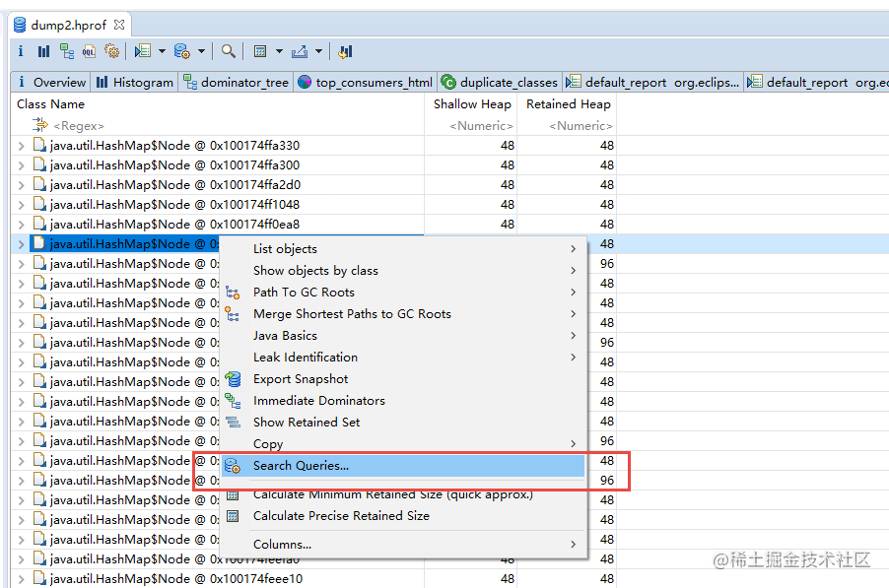This screenshot has width=889, height=588.
Task: Click the dump2.hprof database file icon
Action: click(20, 25)
